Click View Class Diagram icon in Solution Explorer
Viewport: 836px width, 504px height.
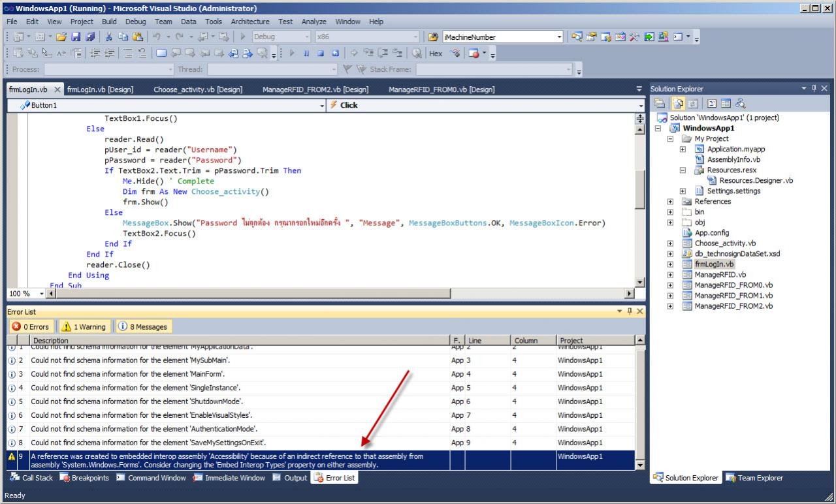click(741, 103)
